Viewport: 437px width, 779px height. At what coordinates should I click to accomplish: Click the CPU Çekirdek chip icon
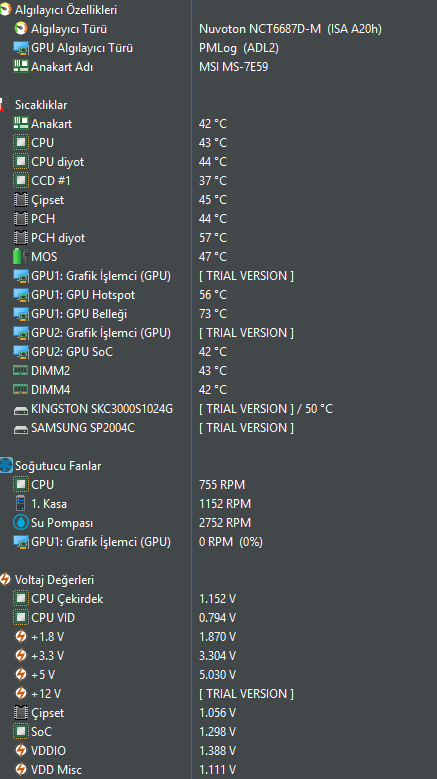tap(20, 599)
